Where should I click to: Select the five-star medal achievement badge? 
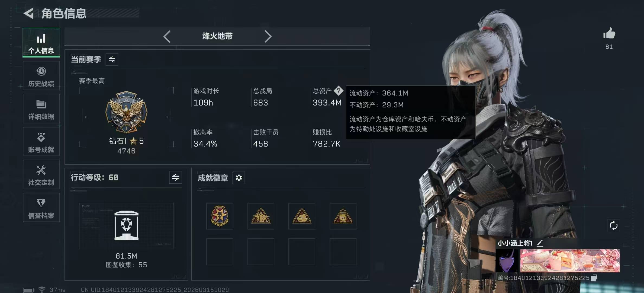tap(220, 216)
